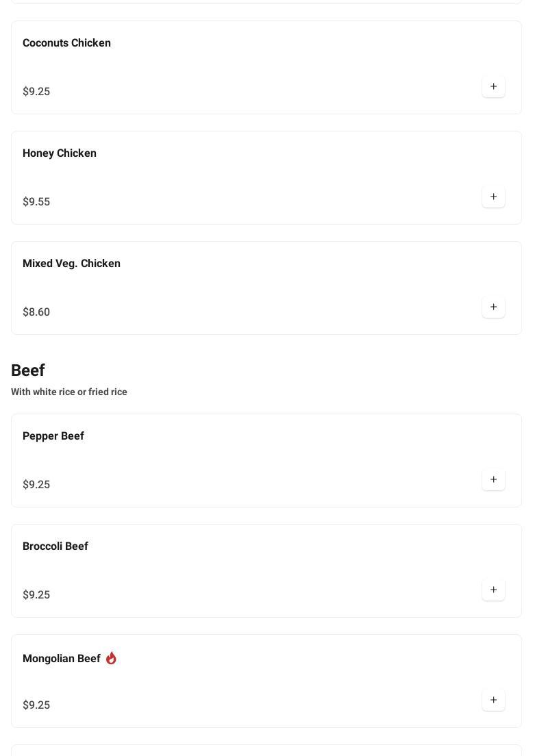The image size is (533, 756).
Task: Add Pepper Beef with plus icon
Action: [493, 479]
